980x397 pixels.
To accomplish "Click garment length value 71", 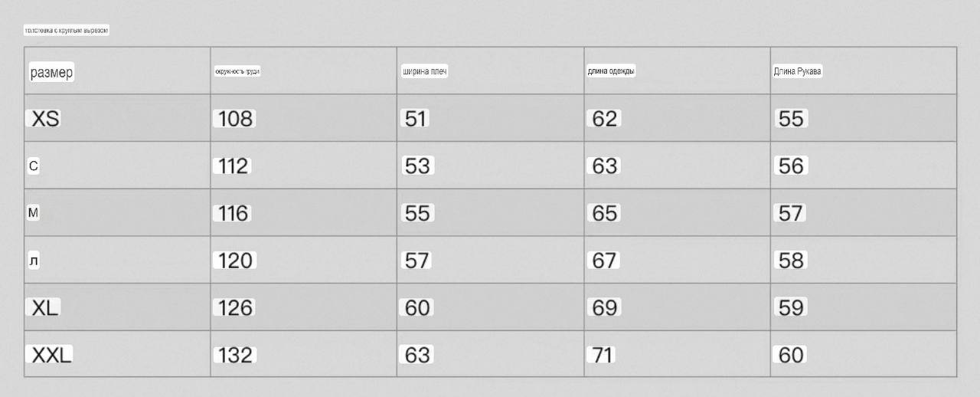I will click(603, 355).
